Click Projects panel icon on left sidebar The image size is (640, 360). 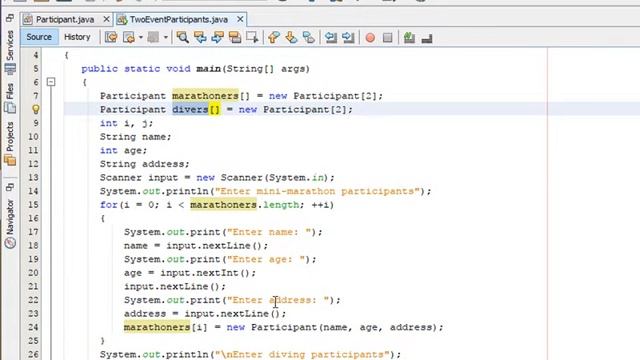click(x=10, y=160)
